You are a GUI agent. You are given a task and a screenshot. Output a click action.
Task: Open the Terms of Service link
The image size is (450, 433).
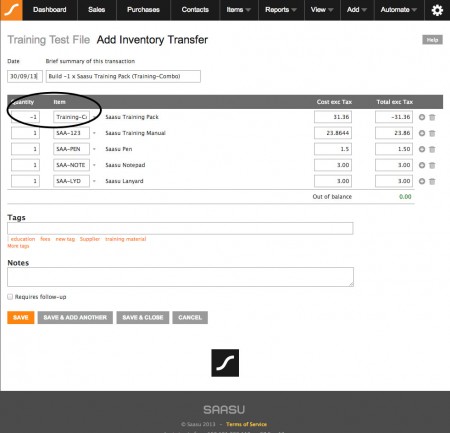click(246, 424)
